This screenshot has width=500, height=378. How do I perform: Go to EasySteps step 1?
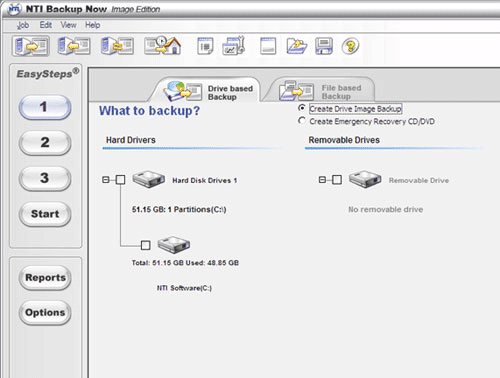coord(45,107)
